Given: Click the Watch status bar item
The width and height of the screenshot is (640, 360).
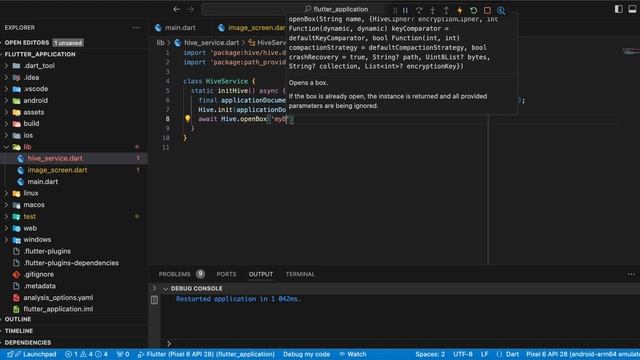Looking at the screenshot, I should (x=353, y=354).
